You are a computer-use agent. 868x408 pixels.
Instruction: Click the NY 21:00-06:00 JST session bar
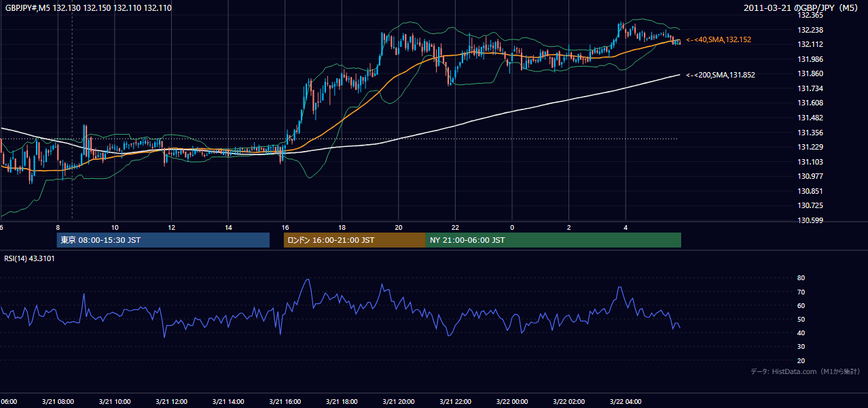point(554,240)
